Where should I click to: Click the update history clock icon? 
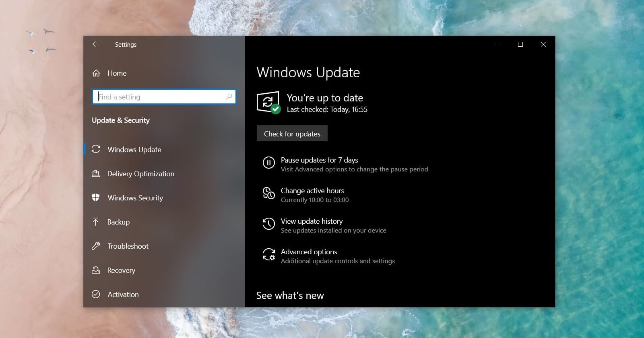[x=269, y=224]
